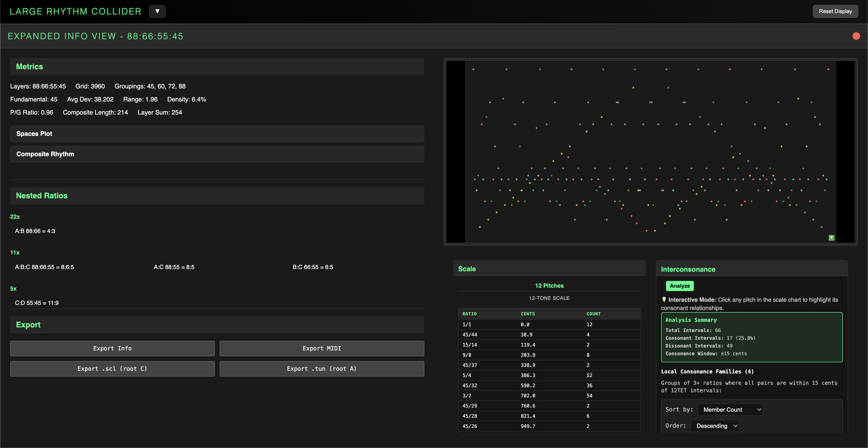Open the Order Descending dropdown
This screenshot has height=448, width=868.
pos(715,426)
